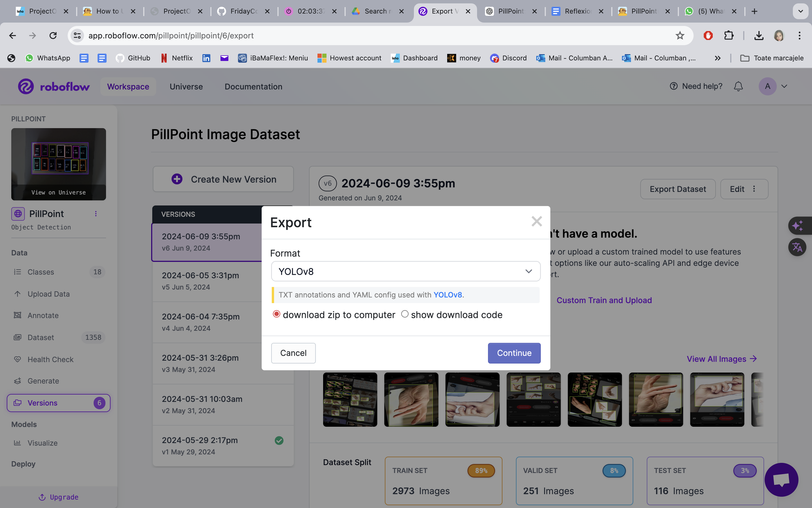812x508 pixels.
Task: Click the Roboflow logo
Action: (54, 87)
